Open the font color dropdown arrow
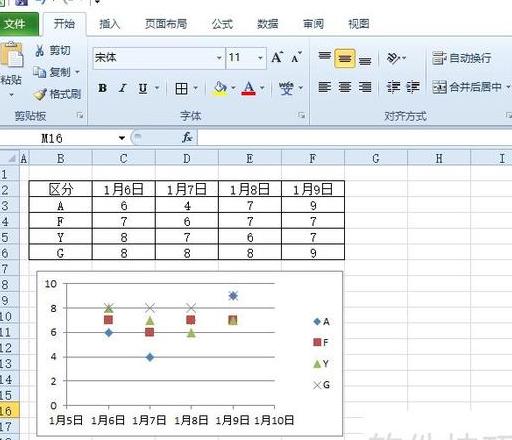 click(x=262, y=88)
